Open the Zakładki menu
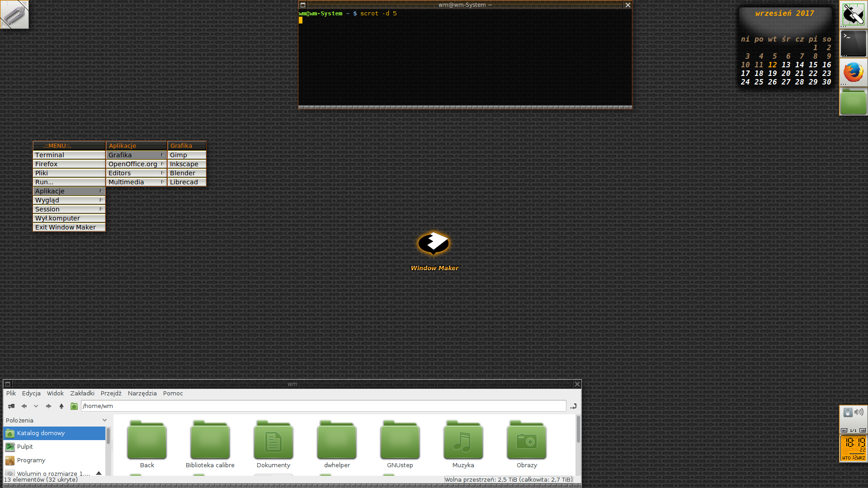Viewport: 868px width, 488px height. tap(82, 393)
